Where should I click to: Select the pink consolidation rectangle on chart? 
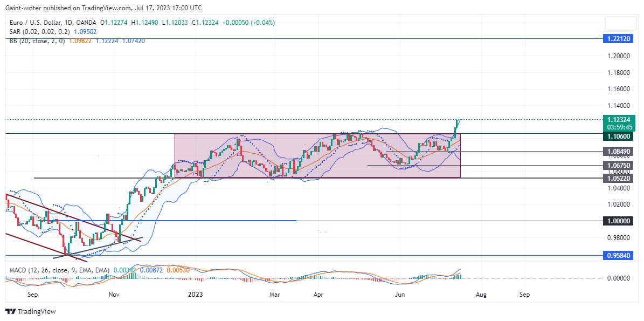[x=317, y=156]
